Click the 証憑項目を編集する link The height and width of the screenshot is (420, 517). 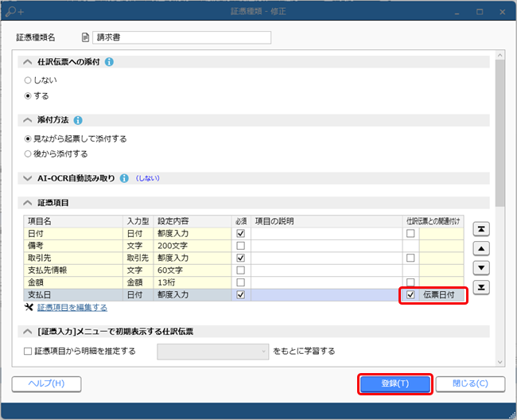[x=72, y=308]
